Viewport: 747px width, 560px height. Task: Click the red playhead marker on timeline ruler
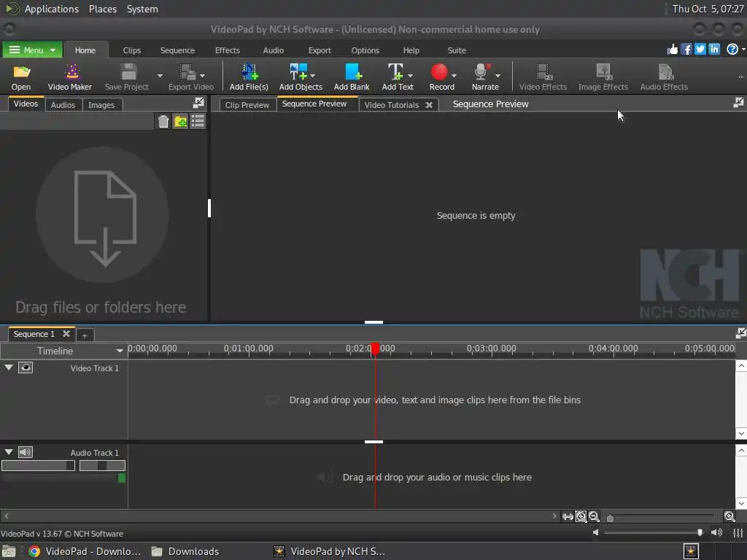pyautogui.click(x=375, y=349)
